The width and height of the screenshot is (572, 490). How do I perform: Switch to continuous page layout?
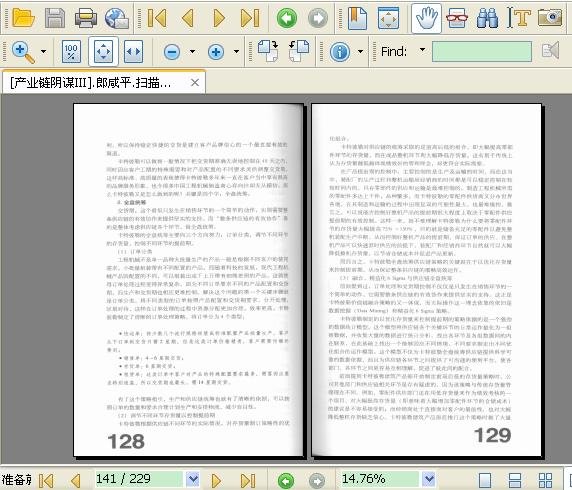pos(515,481)
